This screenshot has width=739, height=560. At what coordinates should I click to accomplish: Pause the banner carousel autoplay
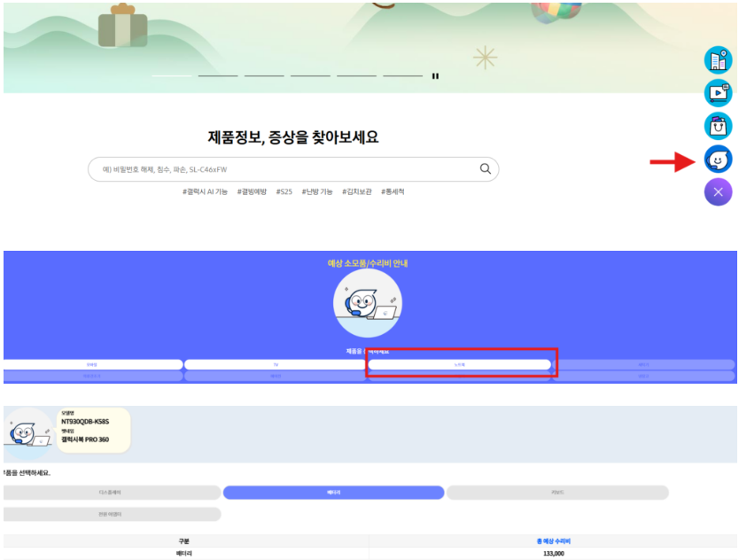coord(435,76)
